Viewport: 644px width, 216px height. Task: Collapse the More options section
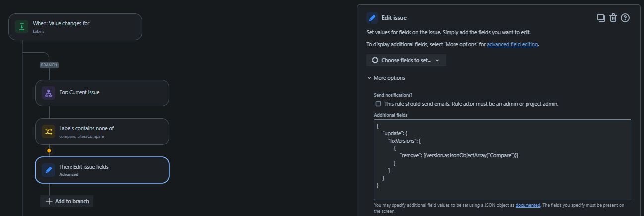386,78
